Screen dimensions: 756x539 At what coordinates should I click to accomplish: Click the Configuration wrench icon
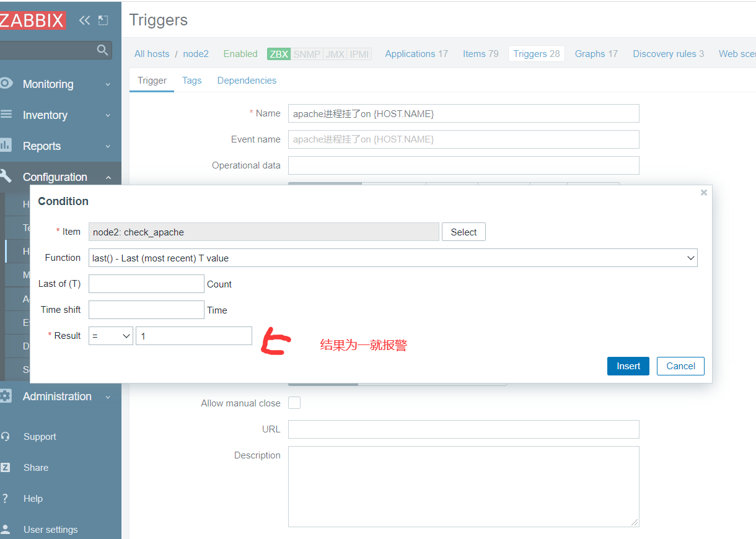[x=6, y=176]
